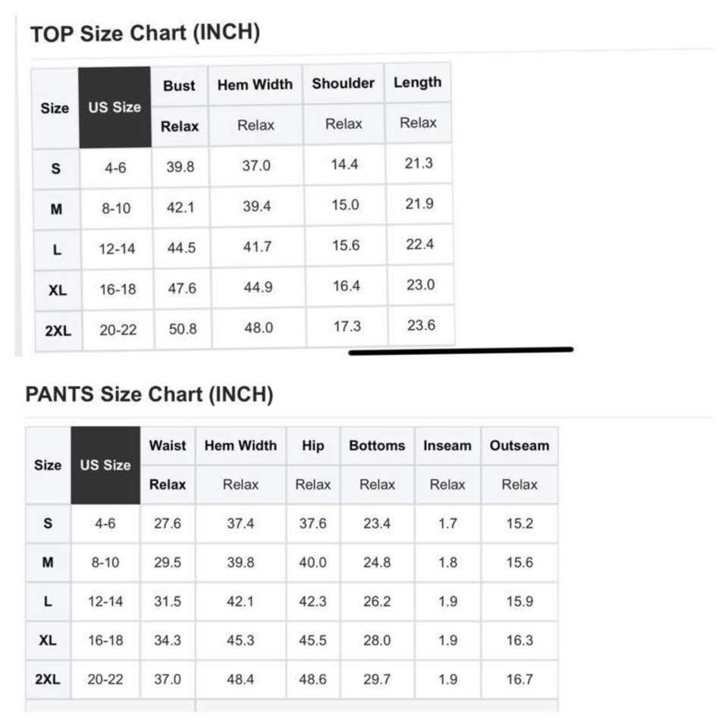Click the black underline below top chart

pyautogui.click(x=461, y=351)
